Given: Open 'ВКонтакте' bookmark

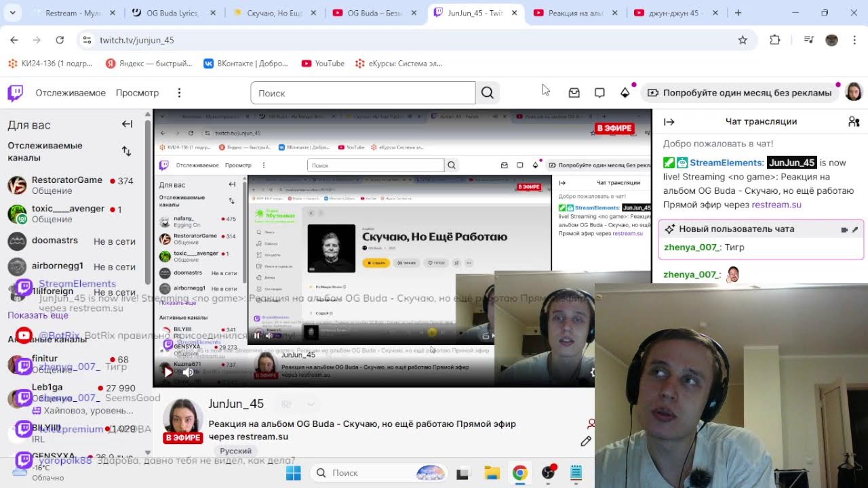Looking at the screenshot, I should click(245, 64).
